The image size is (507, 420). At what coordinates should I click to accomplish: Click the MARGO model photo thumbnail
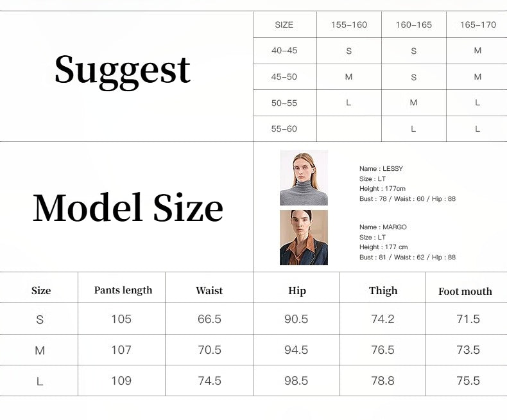point(304,238)
